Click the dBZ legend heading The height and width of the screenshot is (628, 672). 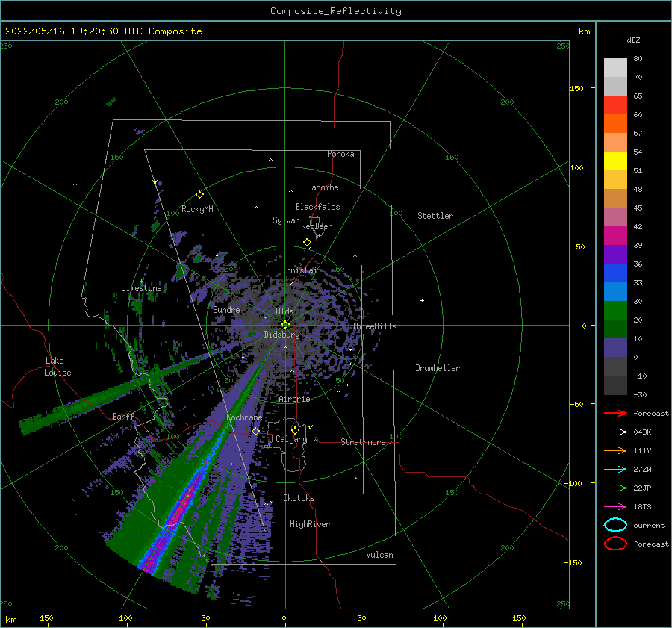(633, 40)
